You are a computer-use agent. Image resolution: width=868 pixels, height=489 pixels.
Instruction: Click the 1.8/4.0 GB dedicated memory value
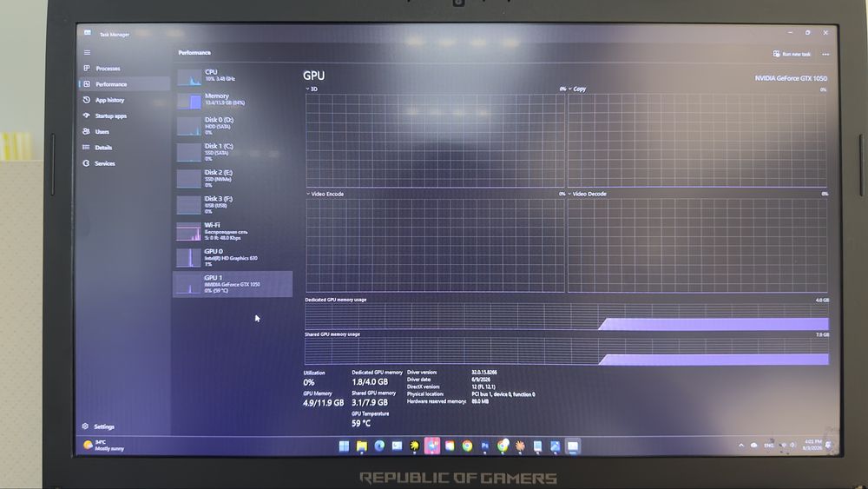pos(370,382)
